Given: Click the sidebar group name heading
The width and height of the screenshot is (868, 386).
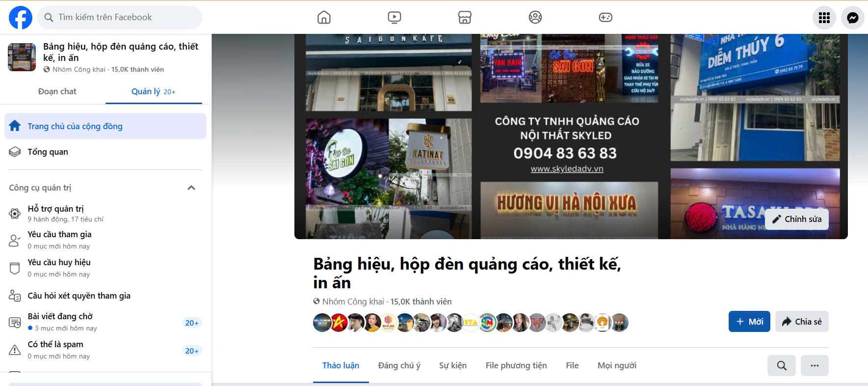Looking at the screenshot, I should [121, 52].
